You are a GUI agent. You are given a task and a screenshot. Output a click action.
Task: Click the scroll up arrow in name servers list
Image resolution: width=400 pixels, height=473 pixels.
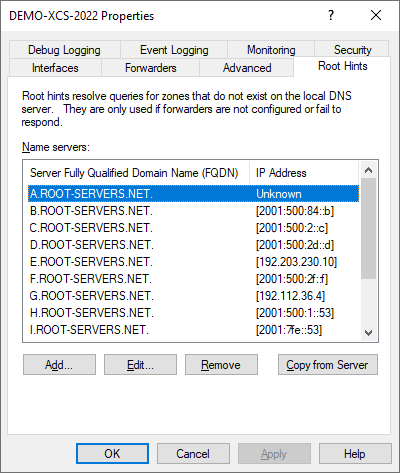pyautogui.click(x=368, y=170)
